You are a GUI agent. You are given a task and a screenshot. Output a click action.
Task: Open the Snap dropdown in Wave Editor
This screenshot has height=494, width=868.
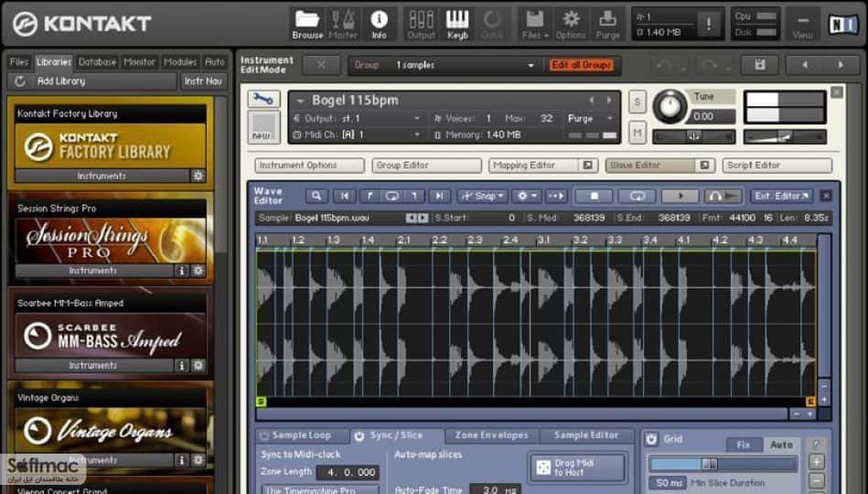pos(483,196)
